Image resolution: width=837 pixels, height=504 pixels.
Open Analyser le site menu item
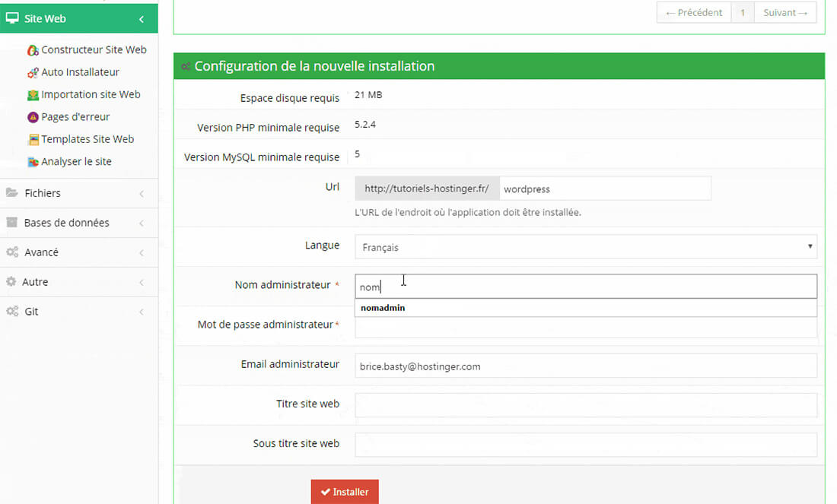(x=76, y=162)
